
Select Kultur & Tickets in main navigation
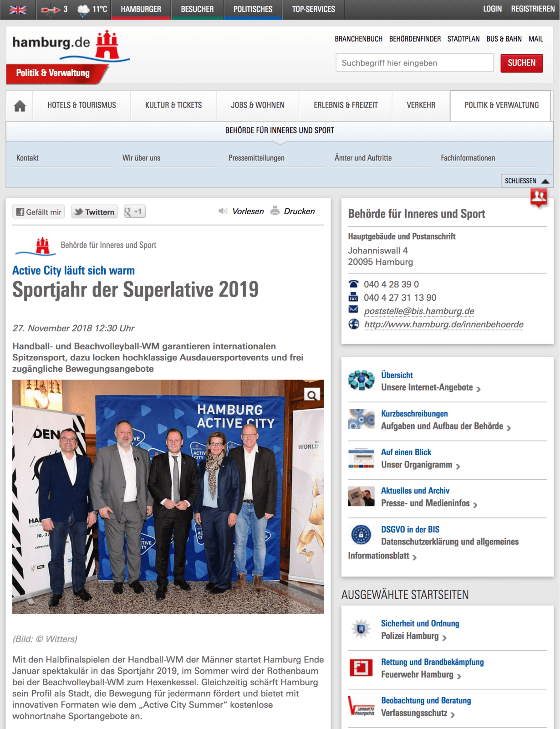point(173,105)
